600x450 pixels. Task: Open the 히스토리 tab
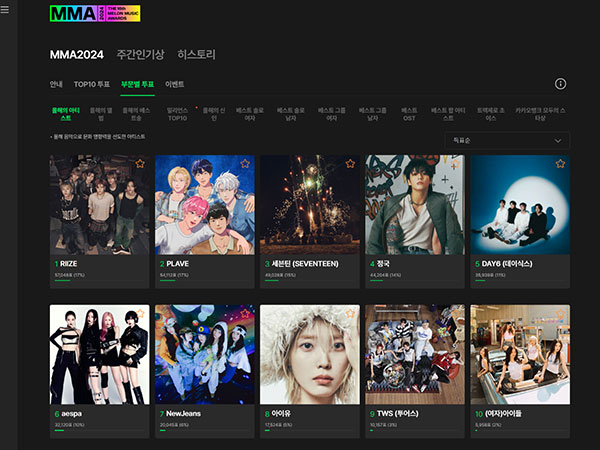196,55
